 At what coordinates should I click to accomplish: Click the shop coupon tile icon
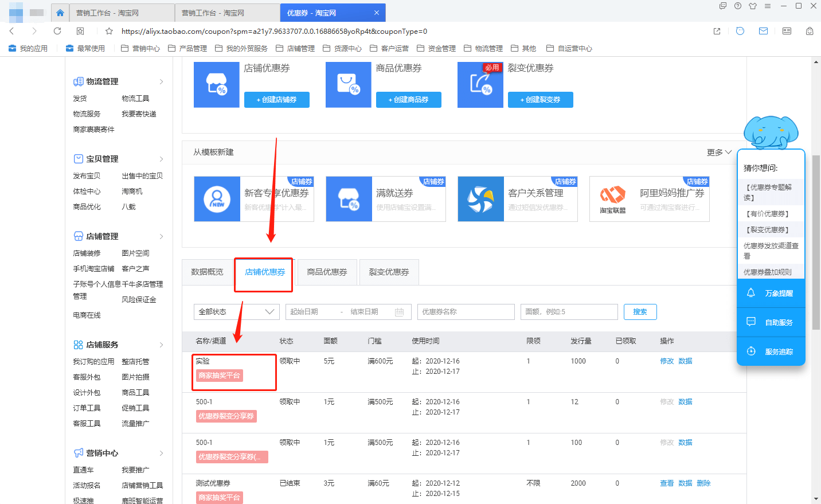[x=217, y=85]
